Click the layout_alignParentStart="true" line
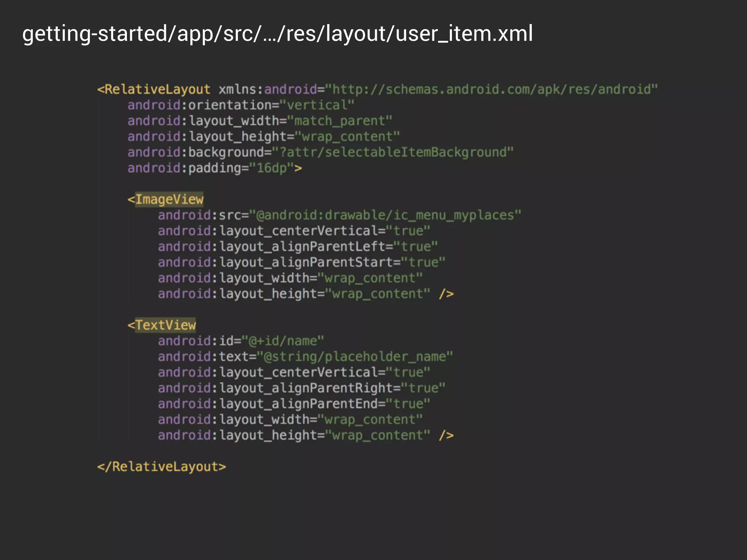The width and height of the screenshot is (747, 560). (302, 262)
